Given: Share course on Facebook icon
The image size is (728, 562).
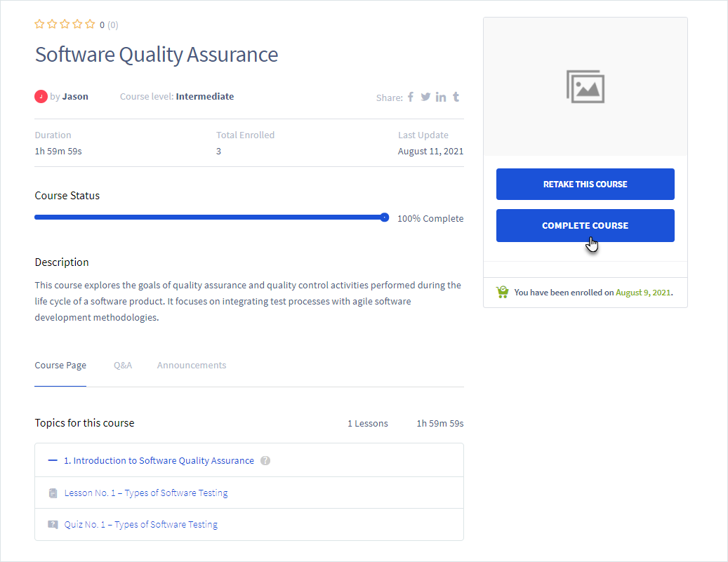Looking at the screenshot, I should click(x=411, y=97).
